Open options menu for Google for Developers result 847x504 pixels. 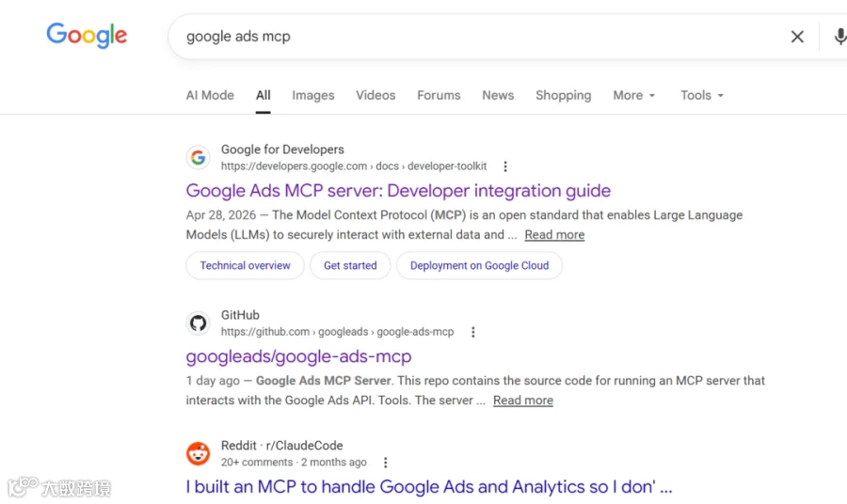505,166
